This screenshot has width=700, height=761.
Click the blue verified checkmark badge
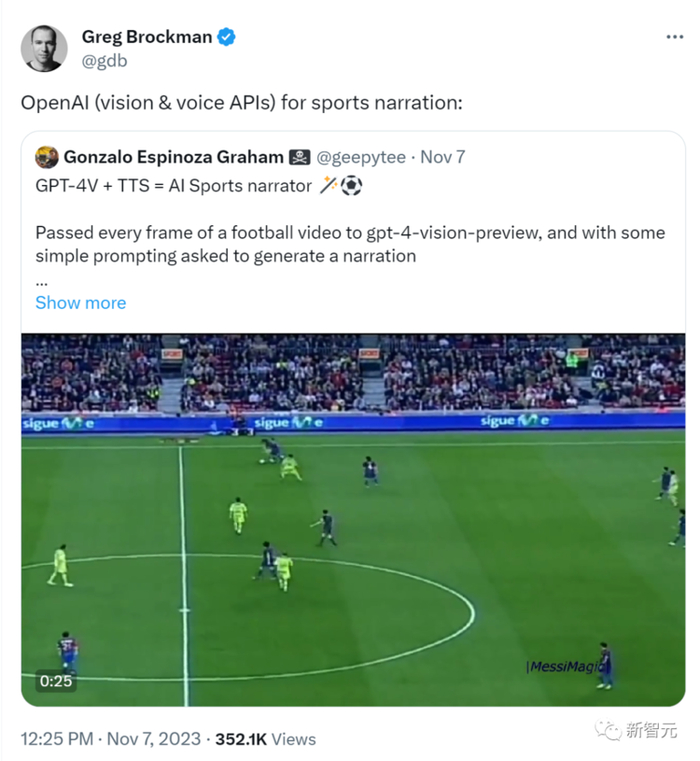[x=228, y=37]
